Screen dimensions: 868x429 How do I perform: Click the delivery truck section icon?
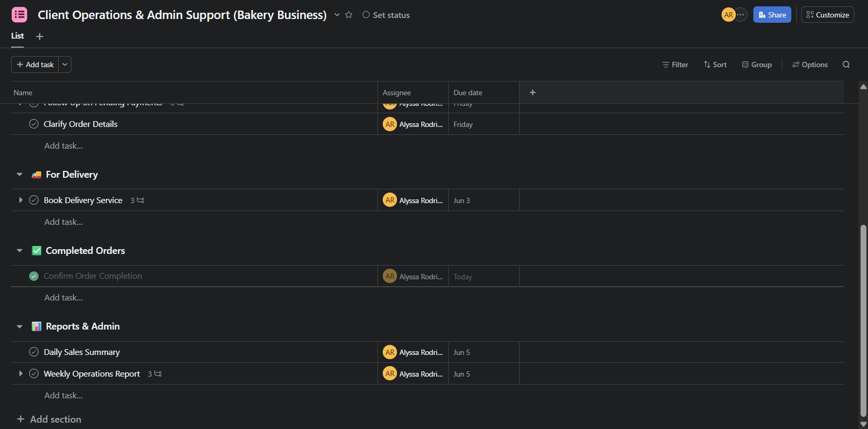click(x=36, y=175)
